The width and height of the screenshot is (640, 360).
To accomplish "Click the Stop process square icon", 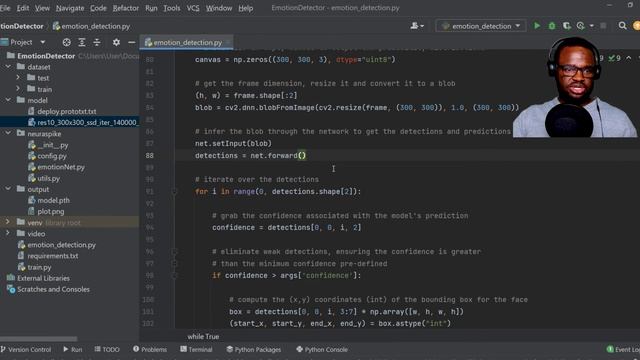I will pyautogui.click(x=603, y=26).
